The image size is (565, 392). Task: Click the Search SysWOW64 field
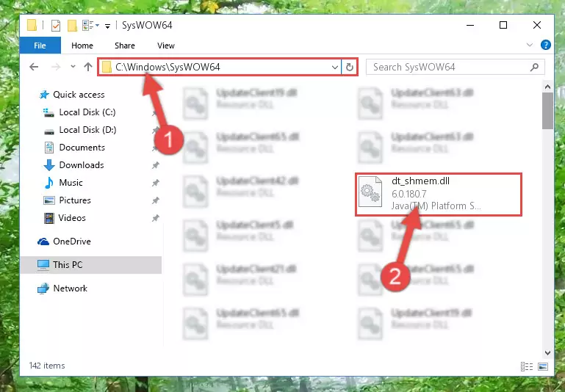455,67
